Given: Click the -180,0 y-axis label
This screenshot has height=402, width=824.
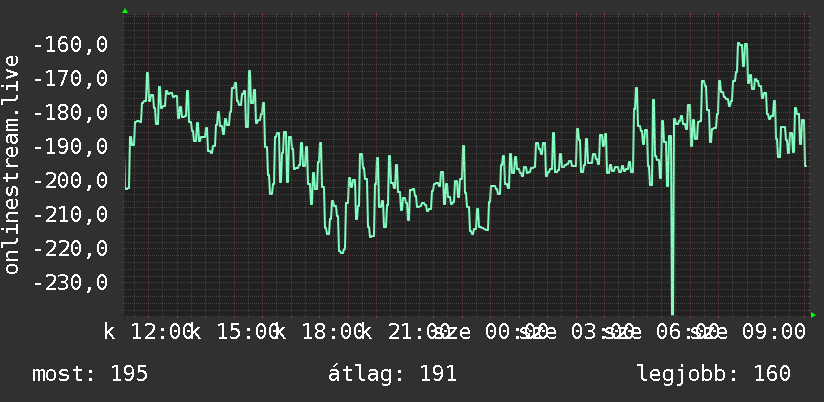Looking at the screenshot, I should pos(70,112).
